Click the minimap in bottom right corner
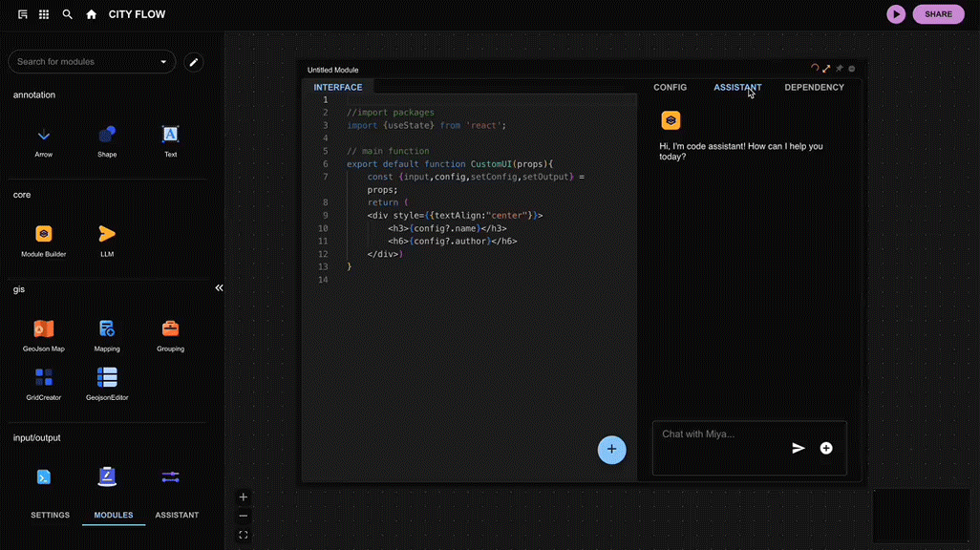 [x=921, y=517]
